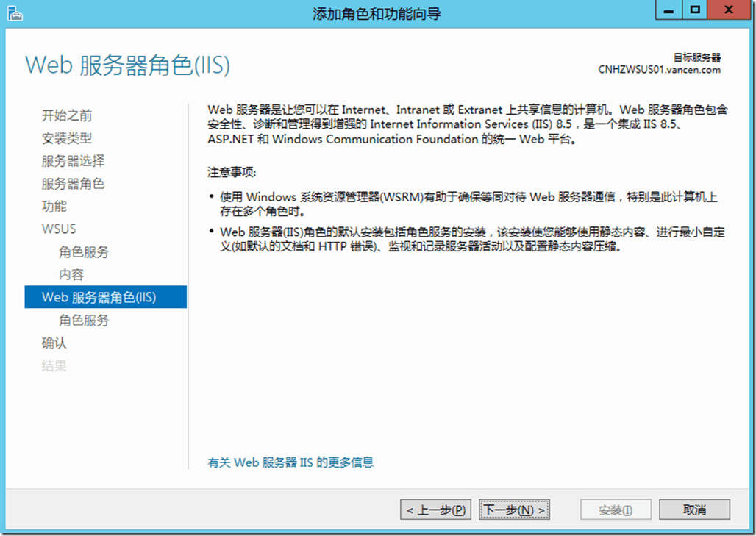Click 下一步(N) to continue the wizard

pyautogui.click(x=514, y=509)
